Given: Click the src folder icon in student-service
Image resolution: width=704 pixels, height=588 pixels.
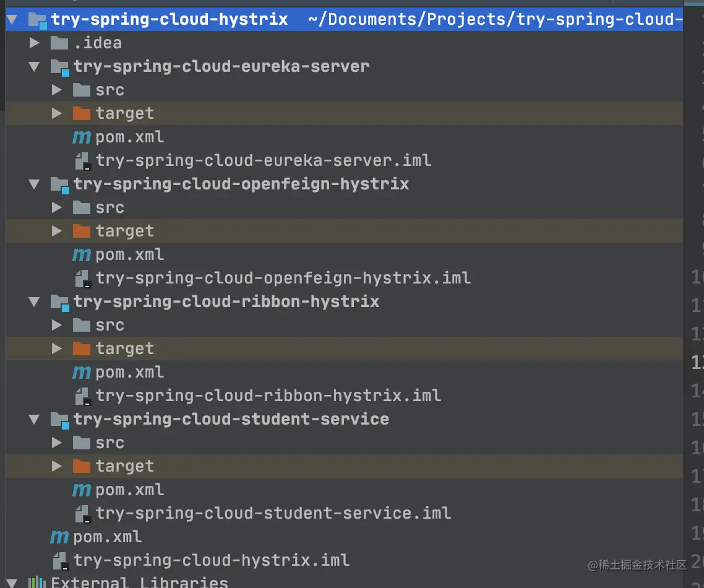Looking at the screenshot, I should click(x=82, y=443).
